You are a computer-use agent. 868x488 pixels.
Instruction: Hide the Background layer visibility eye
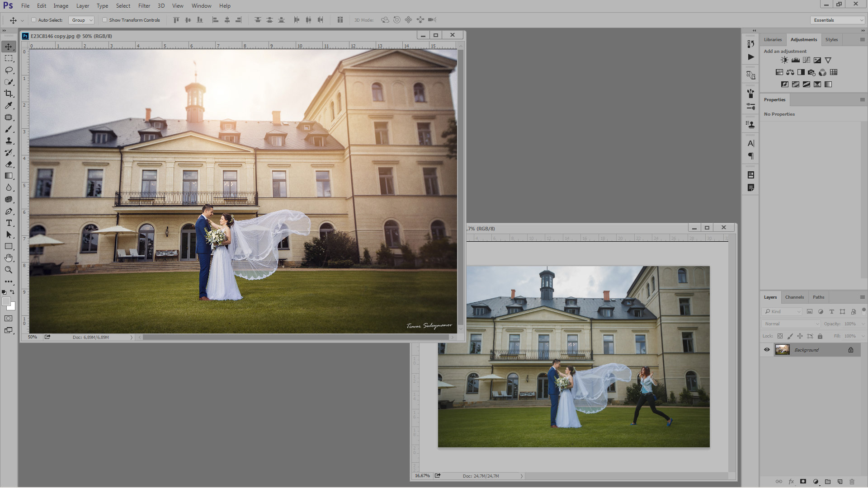point(767,350)
